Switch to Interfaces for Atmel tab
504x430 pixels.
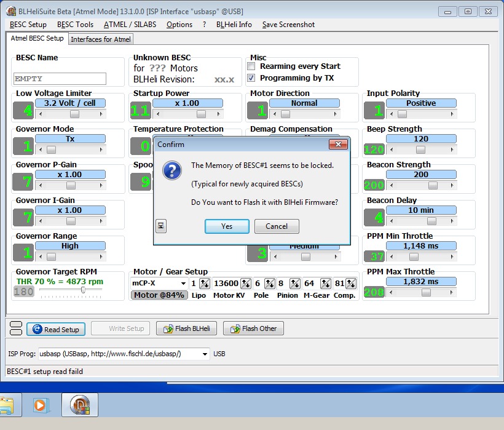101,39
